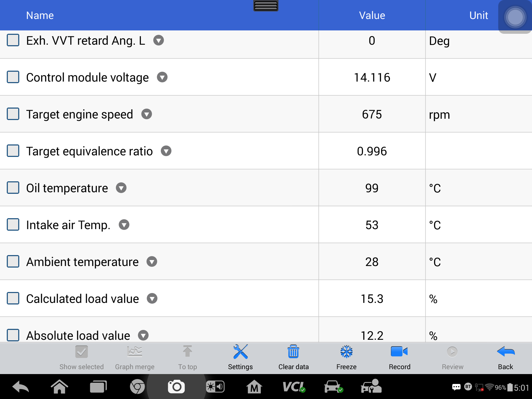The height and width of the screenshot is (399, 532).
Task: Take a screenshot with the camera icon
Action: click(x=176, y=387)
